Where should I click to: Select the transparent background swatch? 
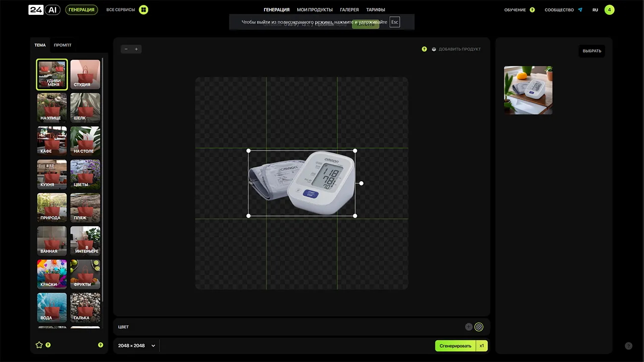tap(479, 327)
